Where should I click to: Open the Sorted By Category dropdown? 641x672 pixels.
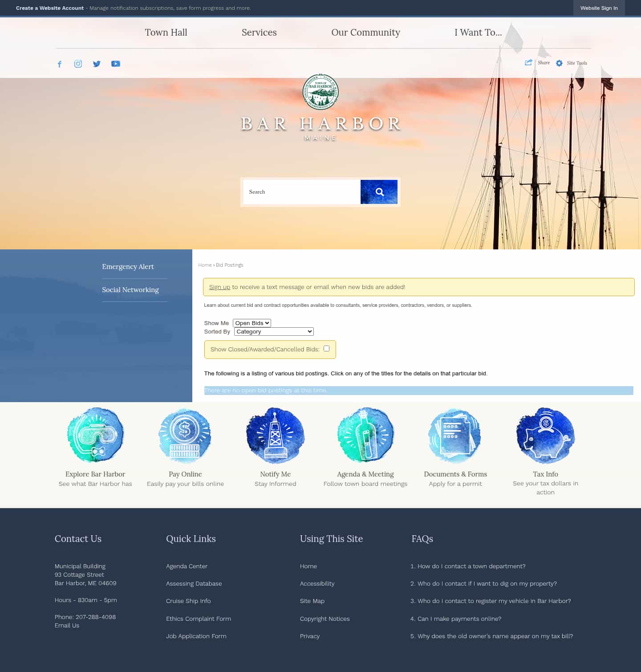274,332
